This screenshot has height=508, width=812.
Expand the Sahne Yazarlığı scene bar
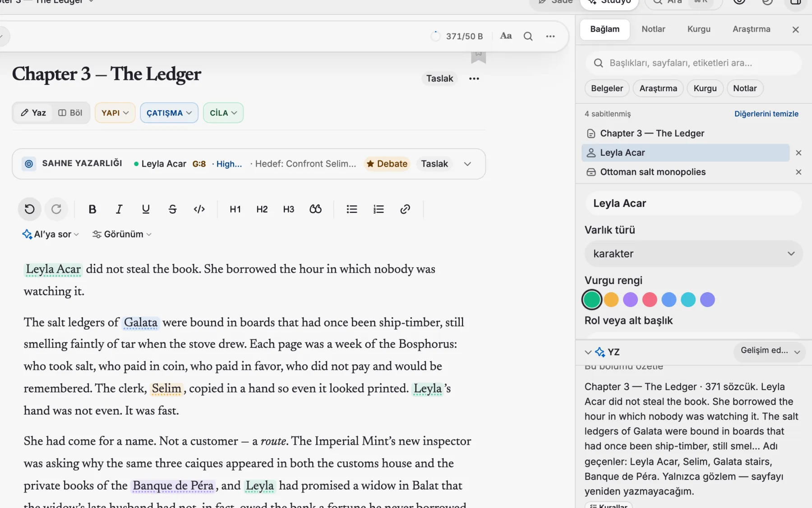tap(467, 164)
